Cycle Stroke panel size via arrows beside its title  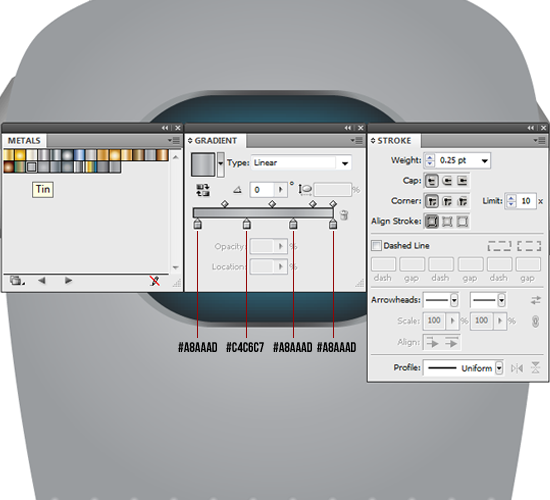pos(373,141)
